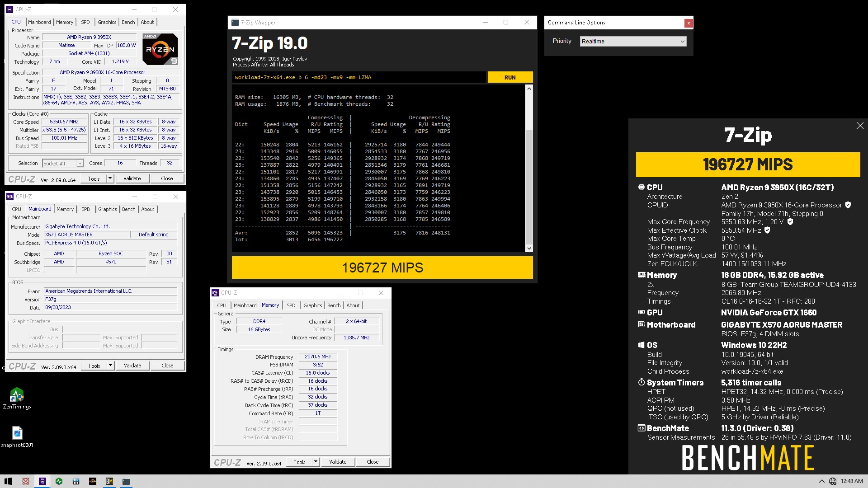Click the BenchMate code-bracket icon
868x488 pixels.
(x=641, y=428)
